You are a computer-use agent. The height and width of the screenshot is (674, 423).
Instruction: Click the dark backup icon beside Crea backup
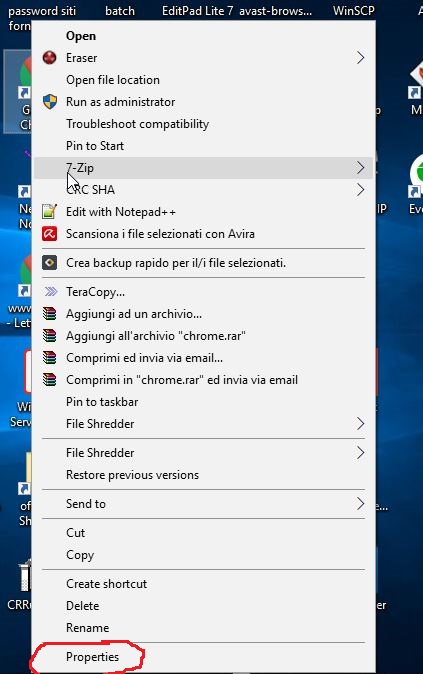coord(49,263)
